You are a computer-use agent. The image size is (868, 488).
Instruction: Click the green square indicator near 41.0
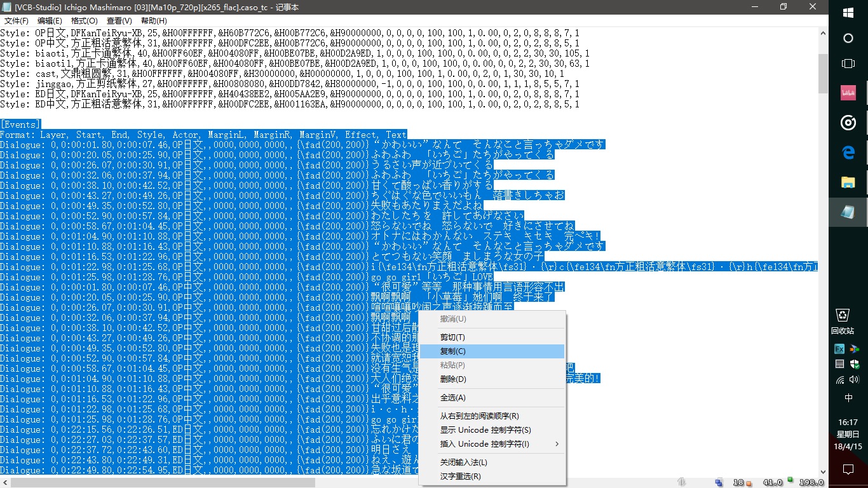pyautogui.click(x=790, y=480)
